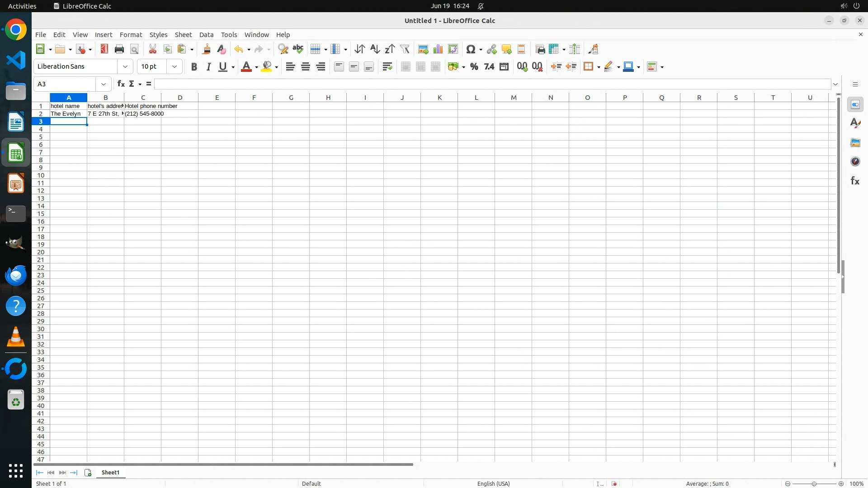
Task: Toggle Wrap Text option
Action: click(x=387, y=67)
